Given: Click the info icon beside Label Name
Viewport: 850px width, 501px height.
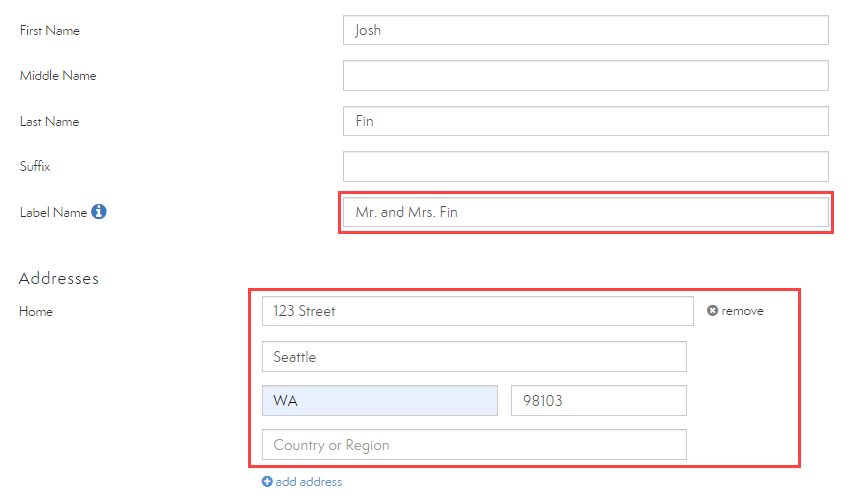Looking at the screenshot, I should tap(99, 212).
